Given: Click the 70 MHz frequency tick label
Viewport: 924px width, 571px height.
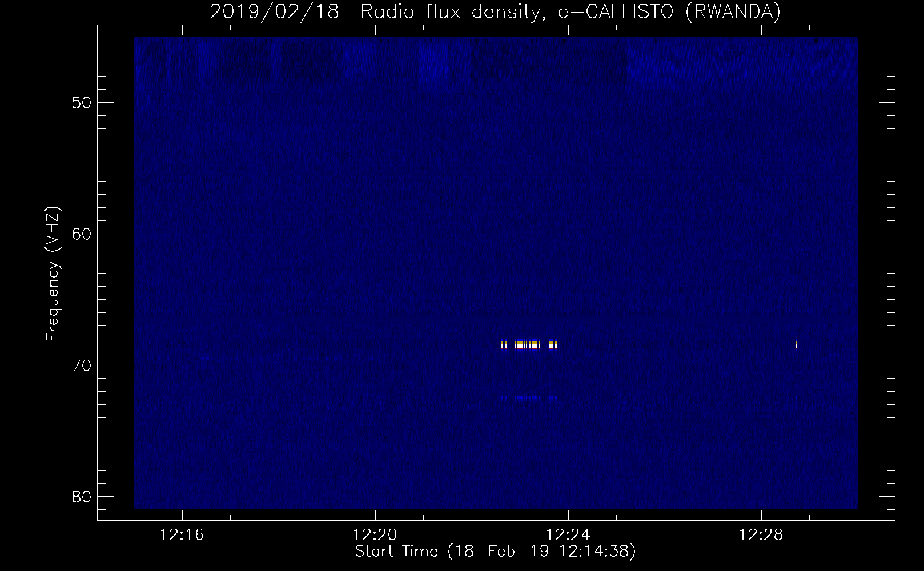Looking at the screenshot, I should coord(82,365).
